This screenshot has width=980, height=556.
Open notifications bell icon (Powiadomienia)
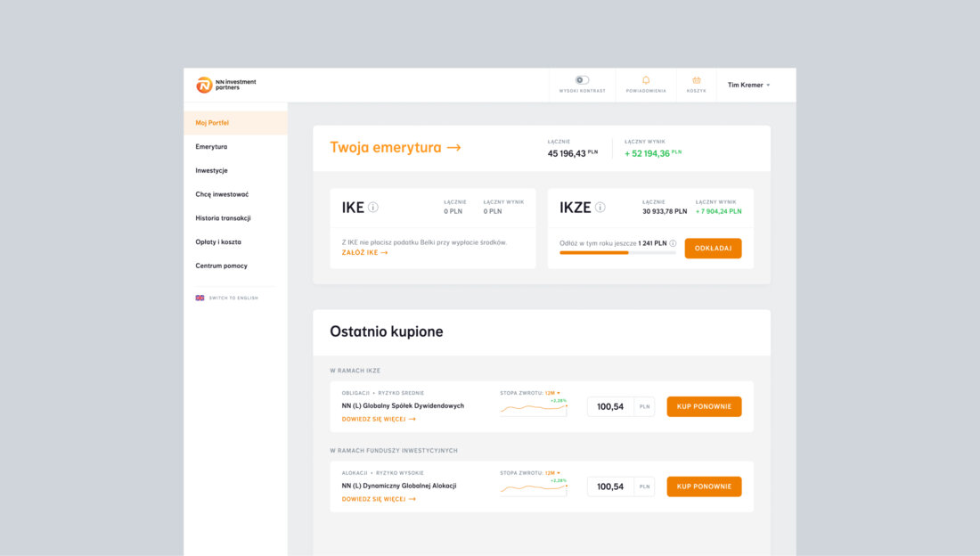tap(646, 80)
